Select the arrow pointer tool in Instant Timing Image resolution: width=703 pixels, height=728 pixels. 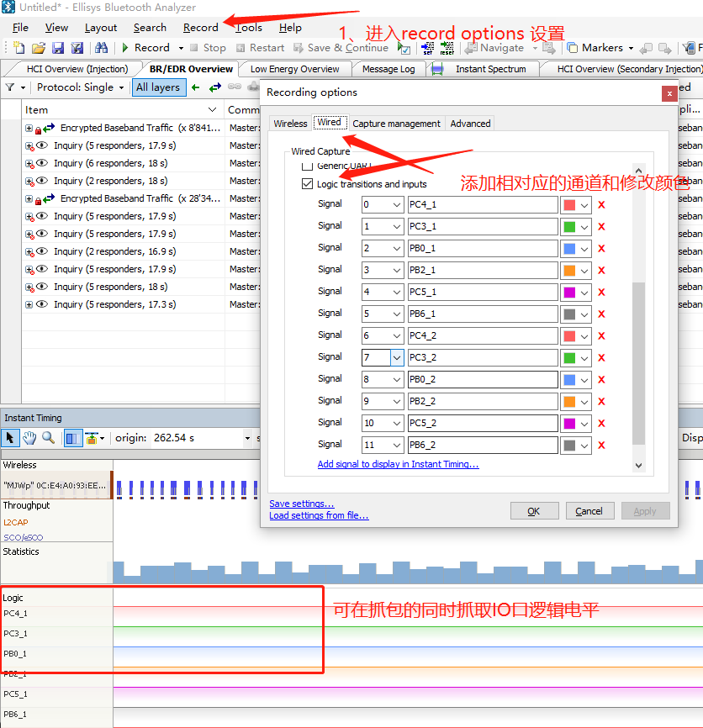coord(10,438)
